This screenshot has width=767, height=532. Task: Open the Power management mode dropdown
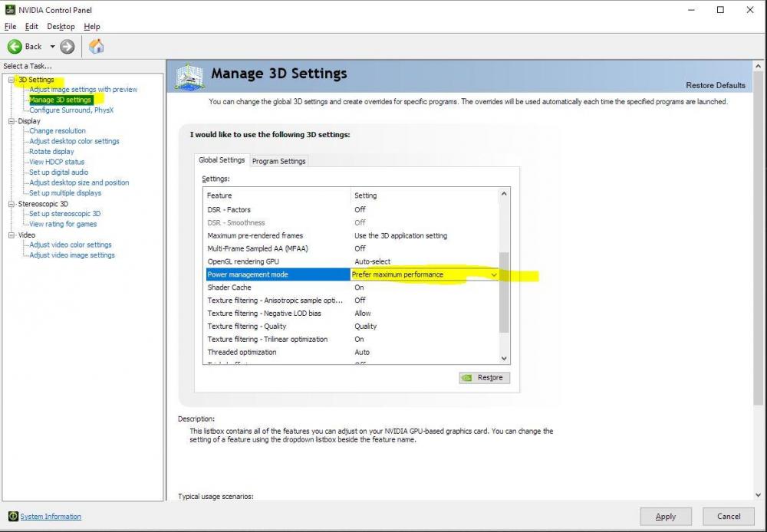coord(493,274)
